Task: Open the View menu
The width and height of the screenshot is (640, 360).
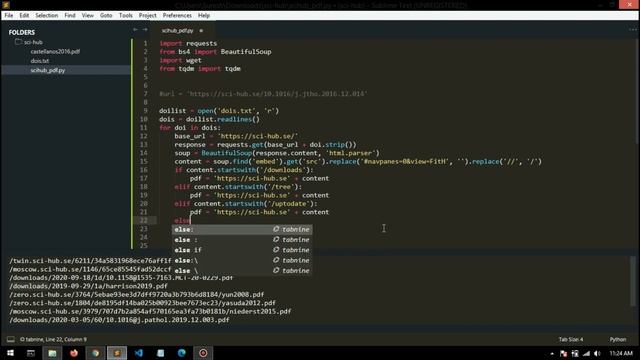Action: (88, 16)
